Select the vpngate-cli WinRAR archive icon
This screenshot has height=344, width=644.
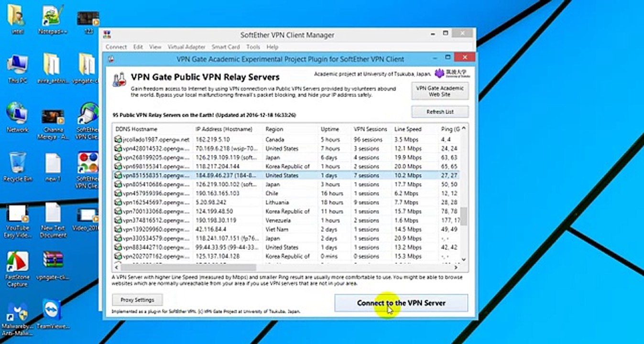pyautogui.click(x=52, y=266)
